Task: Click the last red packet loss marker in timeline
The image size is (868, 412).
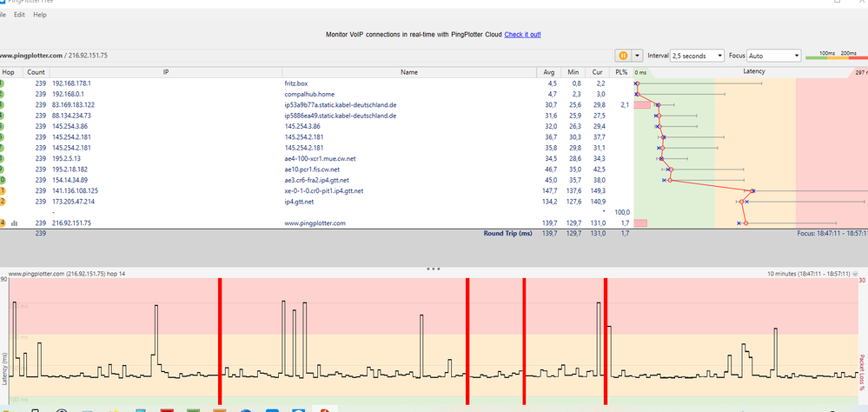Action: click(x=606, y=341)
